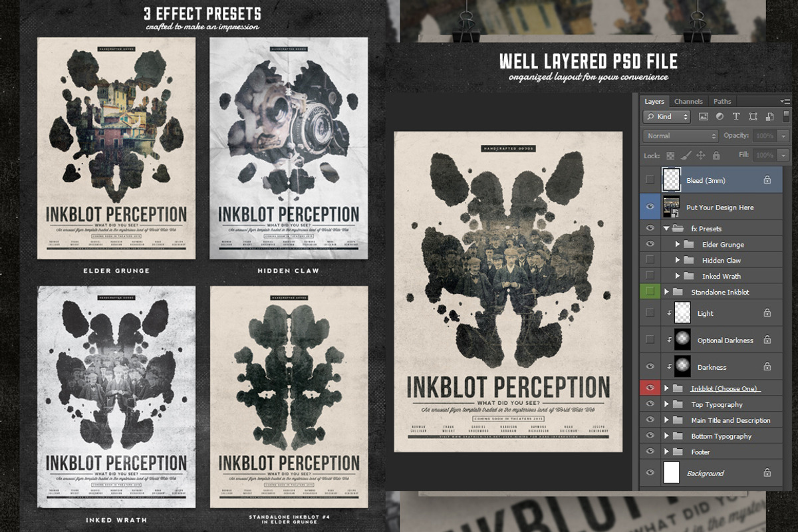Show the Optional Darkness layer
798x532 pixels.
pos(650,340)
